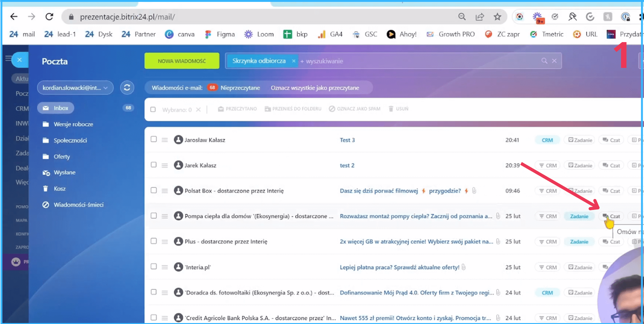Close the left sidebar with X icon
This screenshot has height=324, width=644.
point(19,60)
